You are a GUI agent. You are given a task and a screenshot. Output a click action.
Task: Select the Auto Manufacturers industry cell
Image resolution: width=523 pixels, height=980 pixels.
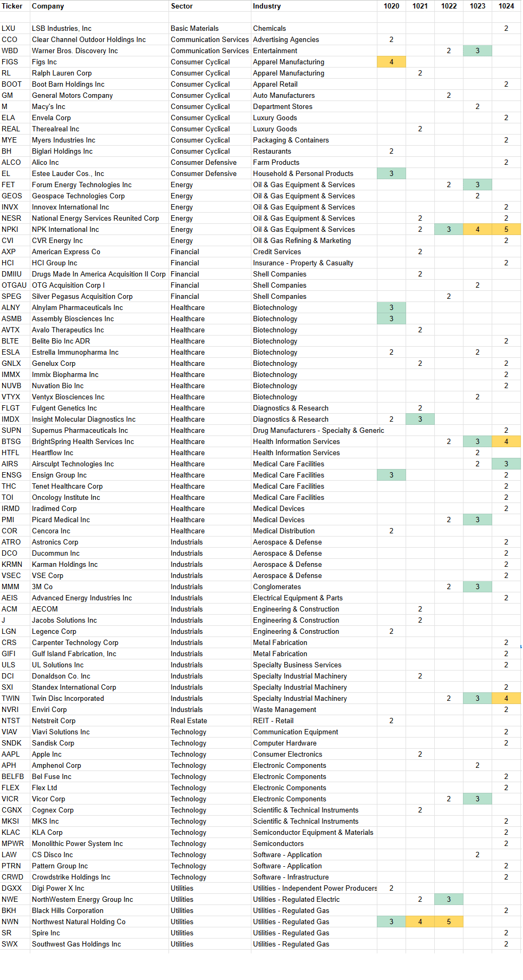pos(314,95)
